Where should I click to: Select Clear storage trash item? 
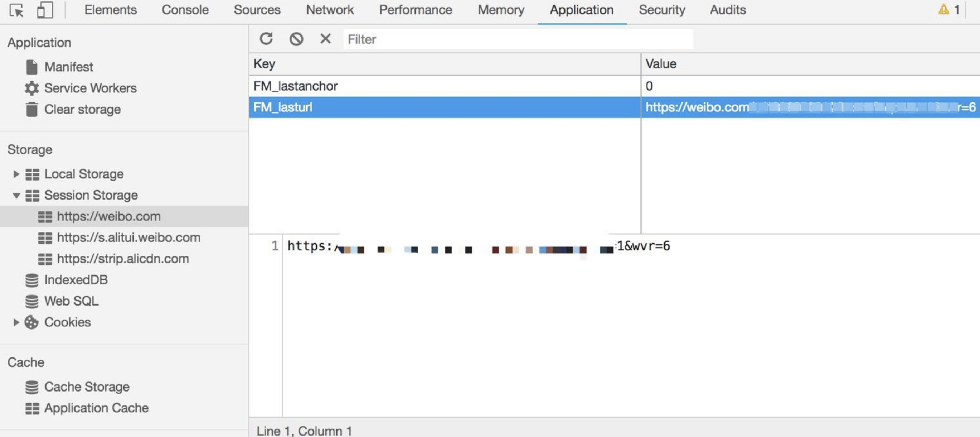[82, 110]
